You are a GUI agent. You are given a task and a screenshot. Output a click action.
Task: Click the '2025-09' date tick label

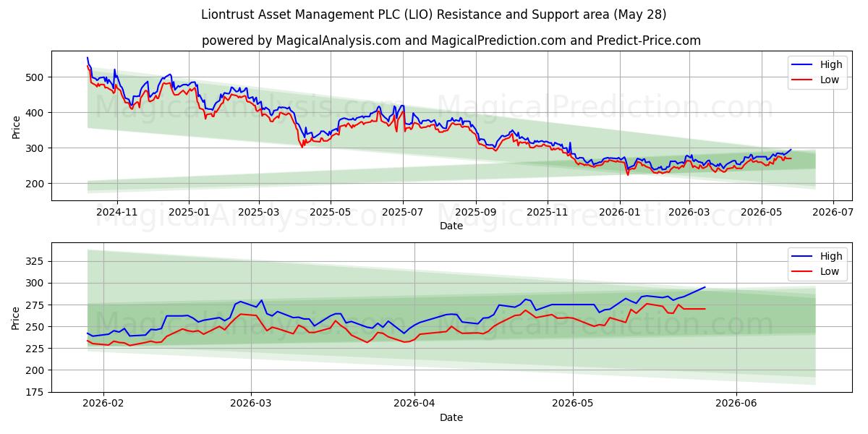point(476,213)
